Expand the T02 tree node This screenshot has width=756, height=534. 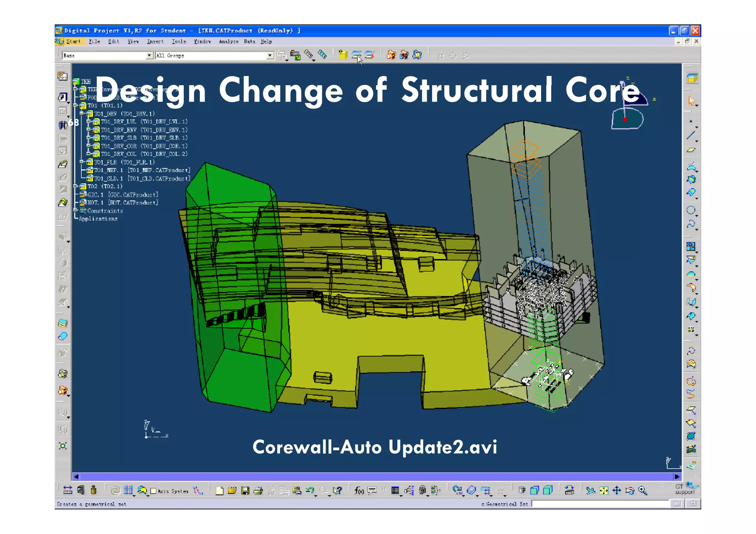click(x=76, y=186)
